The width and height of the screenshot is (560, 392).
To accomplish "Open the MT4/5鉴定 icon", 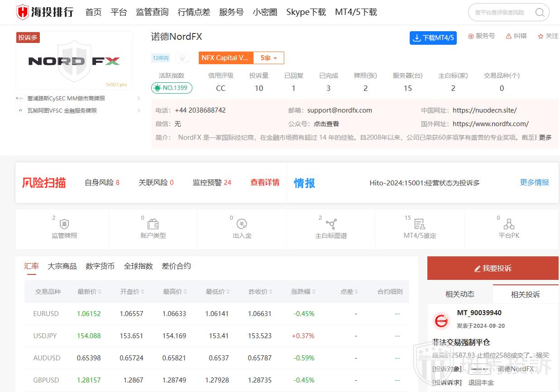I will coord(420,224).
